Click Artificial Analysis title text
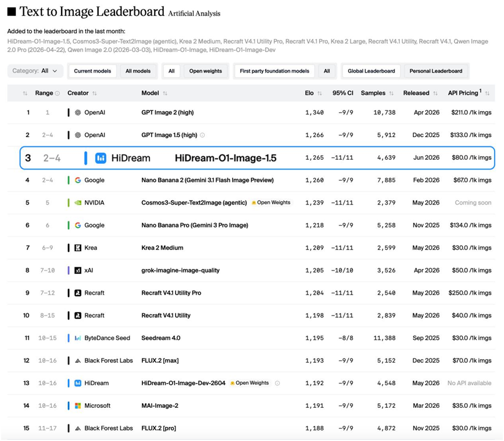 (x=194, y=13)
